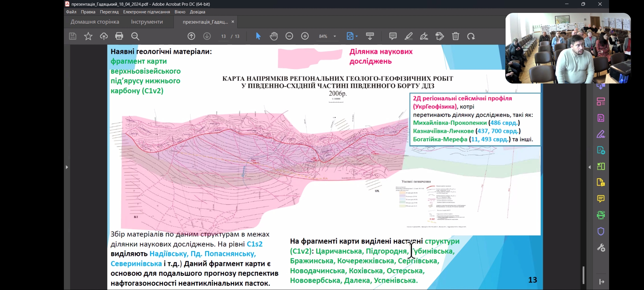Go to previous page arrow
644x290 pixels.
click(x=191, y=36)
